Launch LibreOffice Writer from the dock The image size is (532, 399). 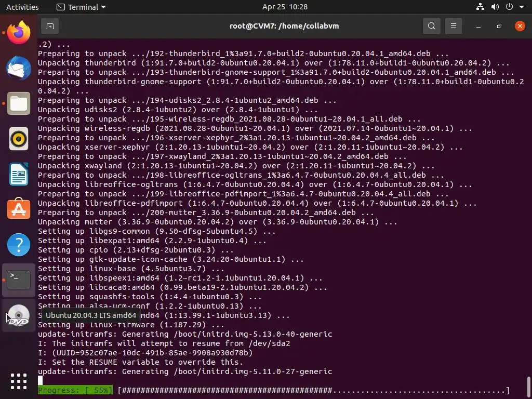click(19, 174)
